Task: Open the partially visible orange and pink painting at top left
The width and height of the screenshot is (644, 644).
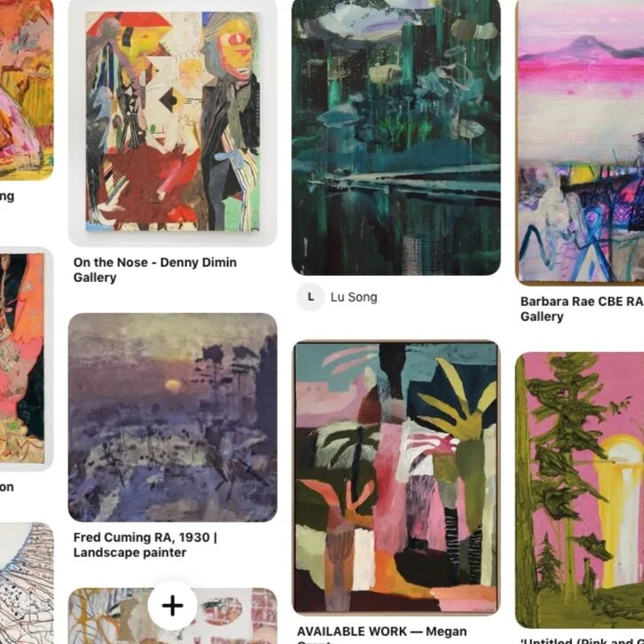Action: point(27,90)
